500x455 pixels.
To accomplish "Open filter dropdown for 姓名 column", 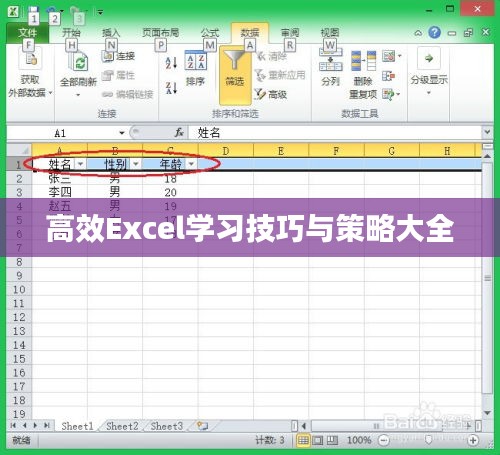I will [80, 164].
